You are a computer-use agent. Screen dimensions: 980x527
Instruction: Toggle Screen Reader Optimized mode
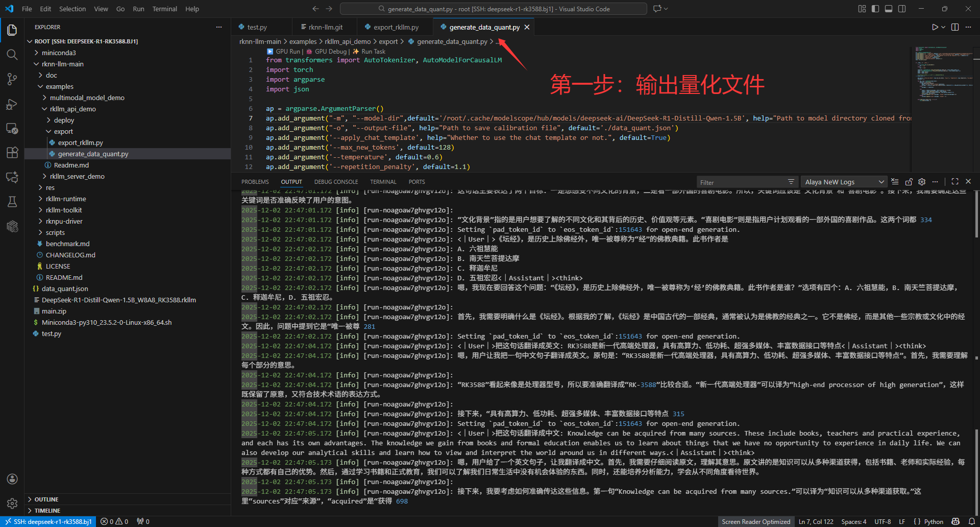[756, 521]
